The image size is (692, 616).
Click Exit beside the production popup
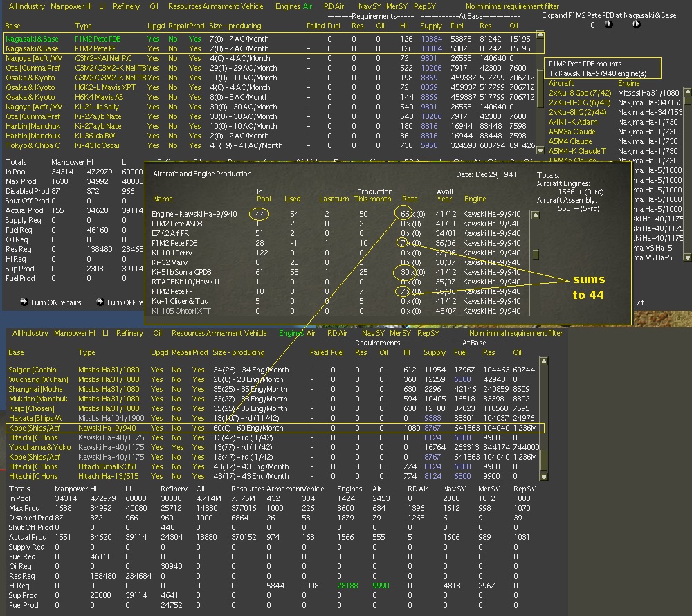(639, 302)
